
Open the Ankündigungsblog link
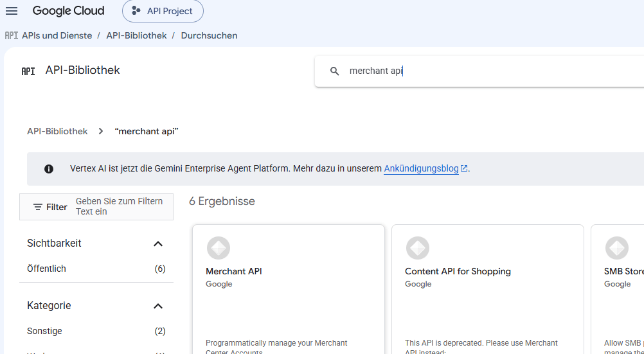coord(421,169)
